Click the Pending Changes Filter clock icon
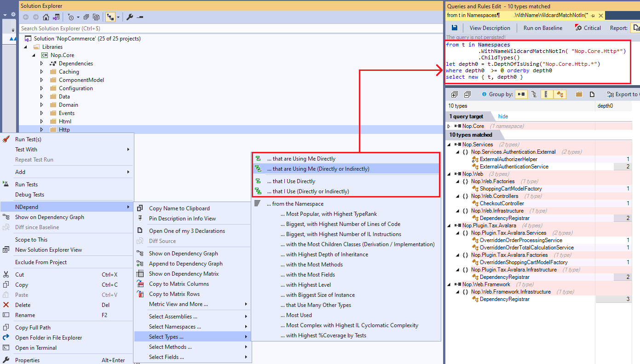This screenshot has width=640, height=364. (70, 17)
